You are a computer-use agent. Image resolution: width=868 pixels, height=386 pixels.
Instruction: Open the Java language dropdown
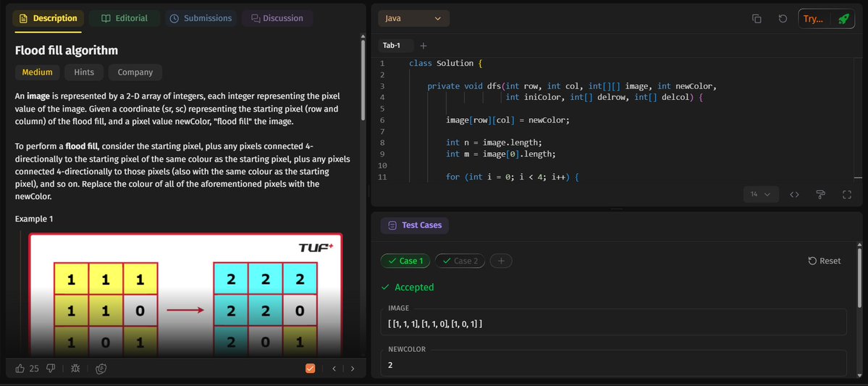pos(413,18)
